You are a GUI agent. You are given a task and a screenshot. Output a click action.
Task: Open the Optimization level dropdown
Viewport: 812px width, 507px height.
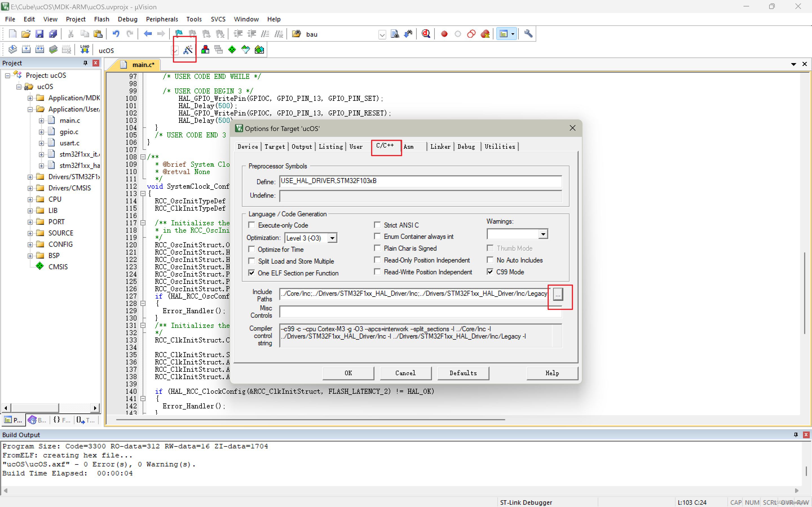[332, 238]
